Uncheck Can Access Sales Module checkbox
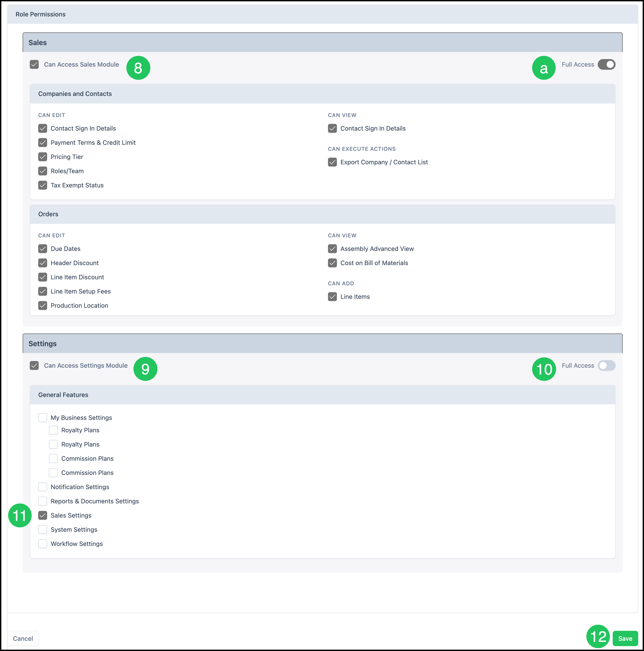The height and width of the screenshot is (651, 644). [x=34, y=64]
